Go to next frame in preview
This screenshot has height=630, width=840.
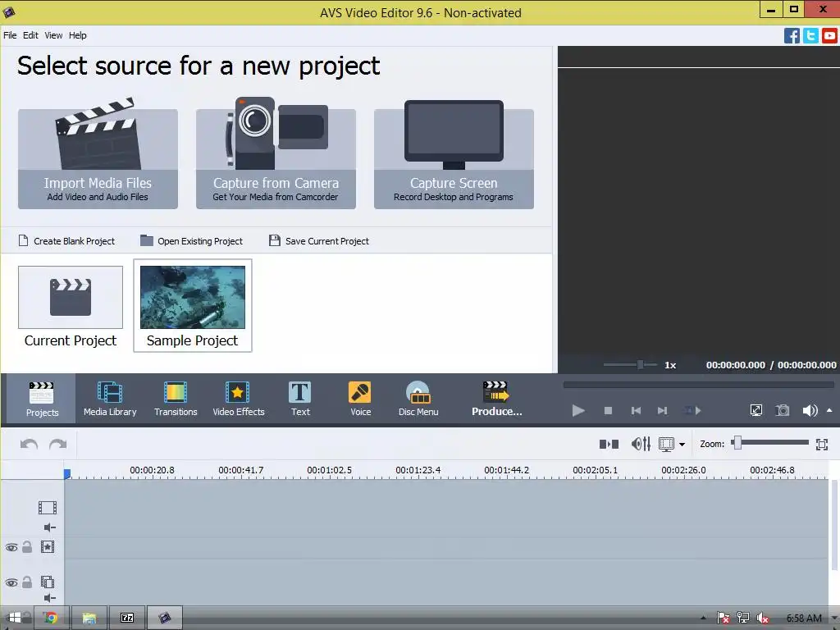coord(663,411)
